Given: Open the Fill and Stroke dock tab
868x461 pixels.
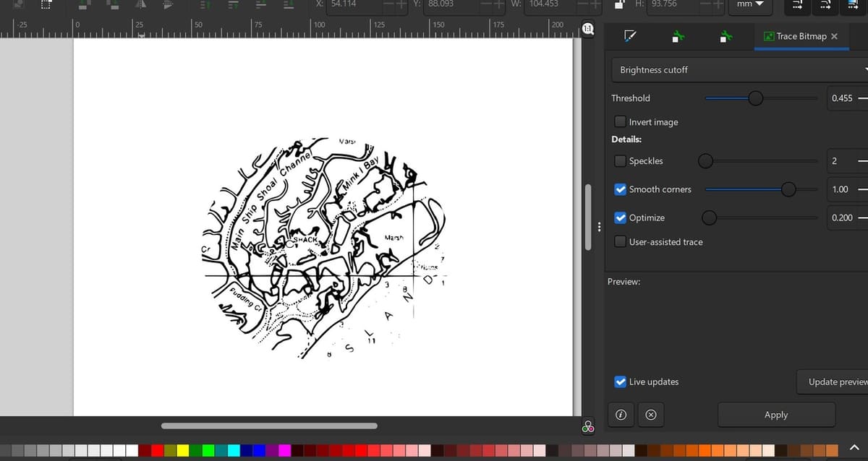Looking at the screenshot, I should tap(630, 35).
